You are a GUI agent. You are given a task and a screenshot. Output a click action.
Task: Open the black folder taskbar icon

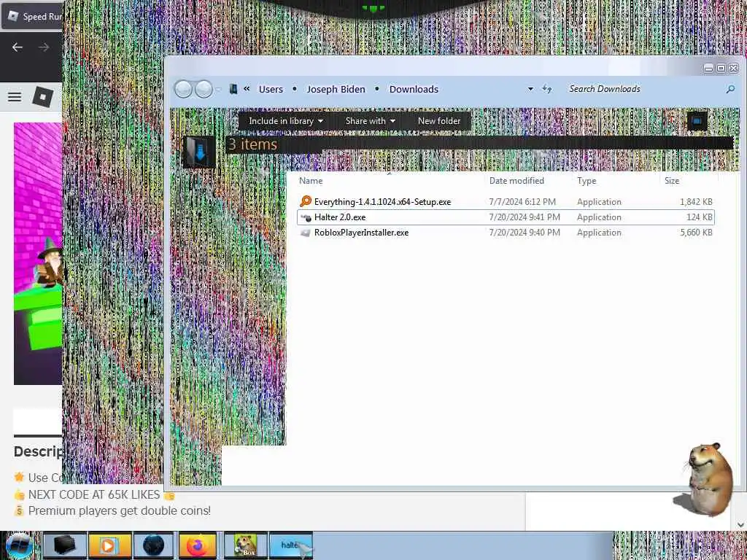[x=65, y=545]
